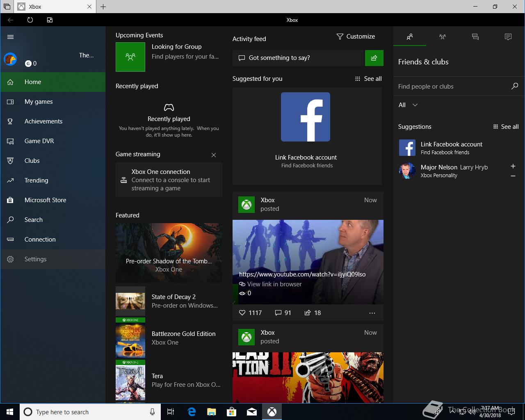Open Microsoft Edge from taskbar

(x=191, y=412)
